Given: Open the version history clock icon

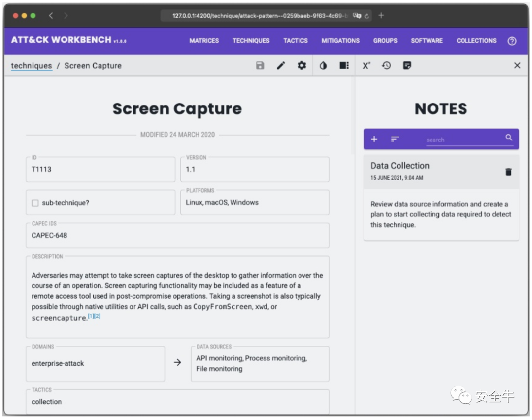Looking at the screenshot, I should pos(387,65).
